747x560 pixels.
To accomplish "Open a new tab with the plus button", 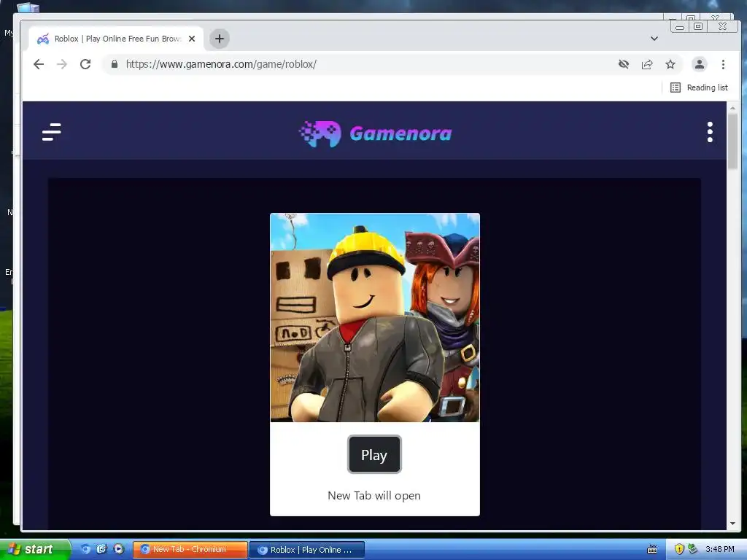I will tap(220, 39).
